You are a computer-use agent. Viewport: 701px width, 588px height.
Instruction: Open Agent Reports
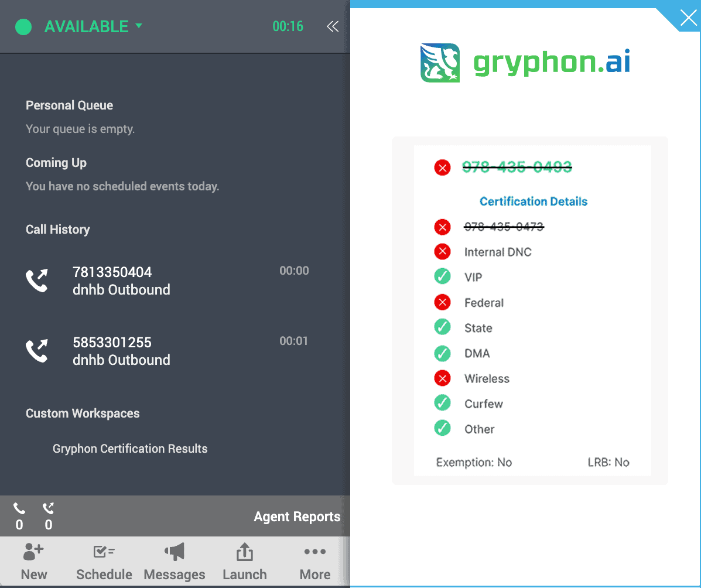tap(297, 517)
